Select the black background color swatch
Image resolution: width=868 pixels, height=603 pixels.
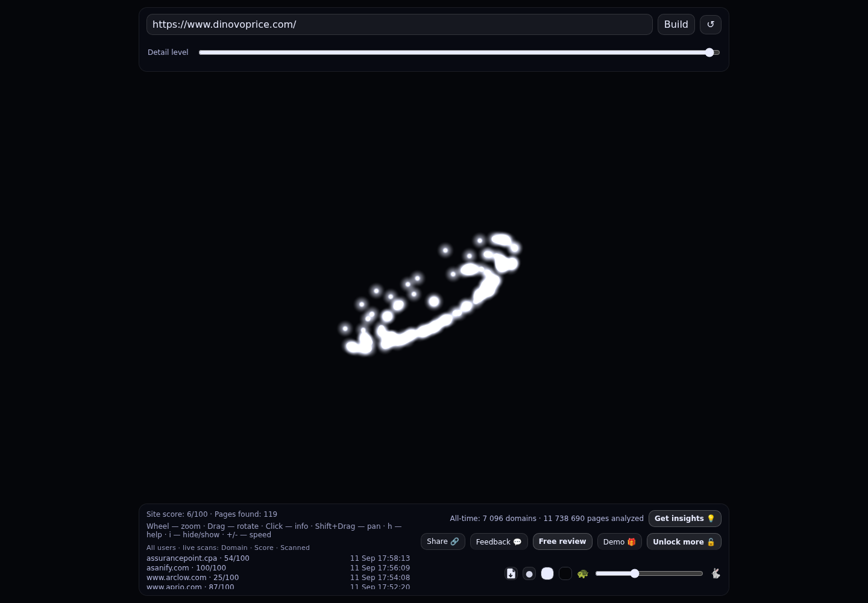click(565, 573)
